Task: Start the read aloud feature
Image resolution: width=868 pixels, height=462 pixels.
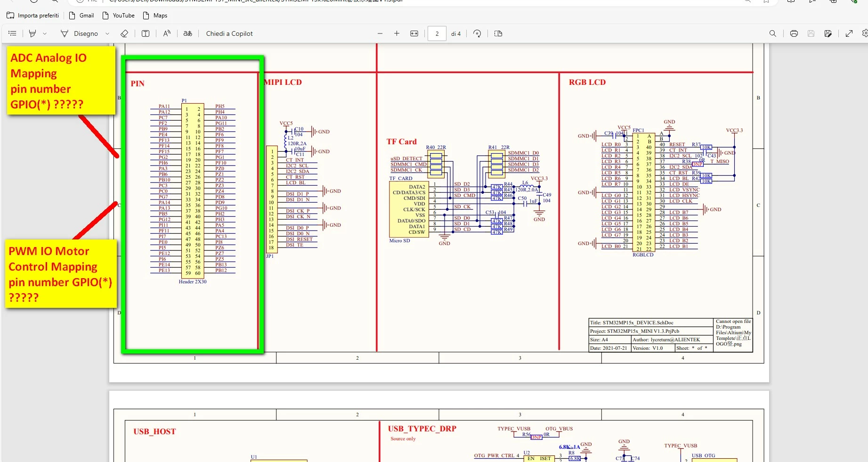Action: (x=167, y=33)
